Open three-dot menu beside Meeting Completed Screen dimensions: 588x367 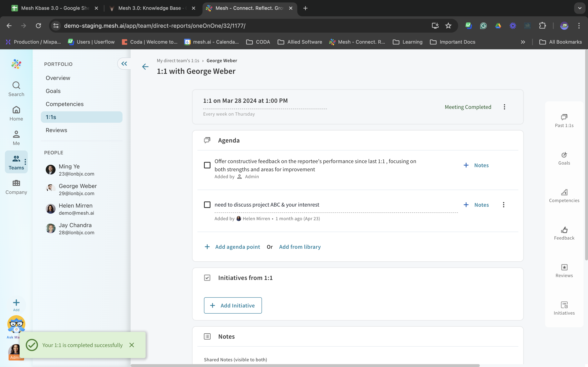tap(504, 107)
